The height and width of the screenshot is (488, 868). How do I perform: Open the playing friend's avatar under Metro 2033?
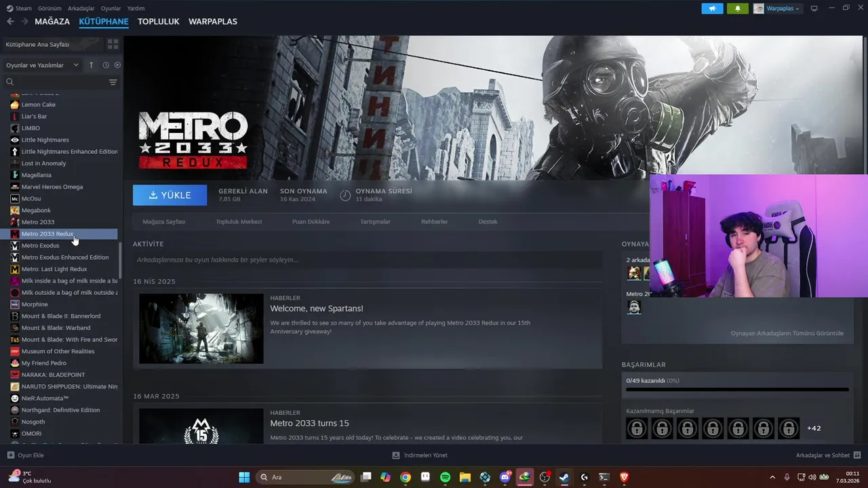(633, 307)
